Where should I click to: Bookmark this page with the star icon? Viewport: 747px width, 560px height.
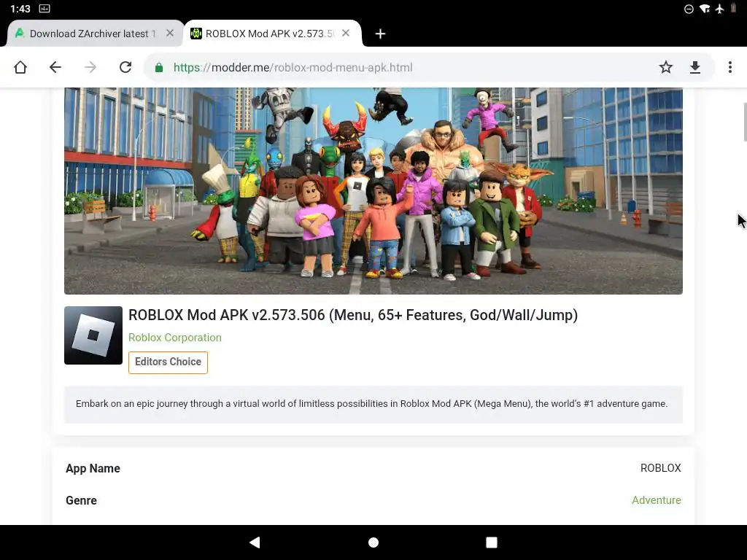[666, 67]
